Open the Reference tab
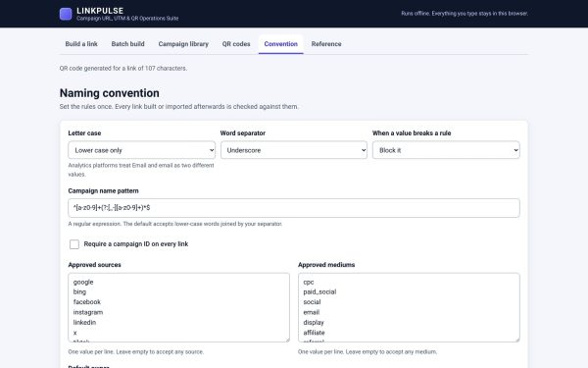Image resolution: width=588 pixels, height=368 pixels. [326, 44]
